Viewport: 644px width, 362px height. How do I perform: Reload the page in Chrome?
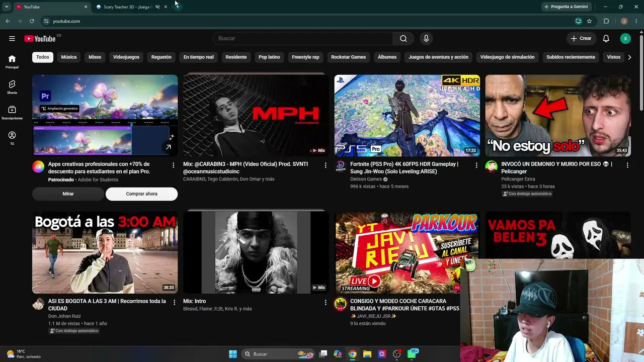pyautogui.click(x=32, y=21)
